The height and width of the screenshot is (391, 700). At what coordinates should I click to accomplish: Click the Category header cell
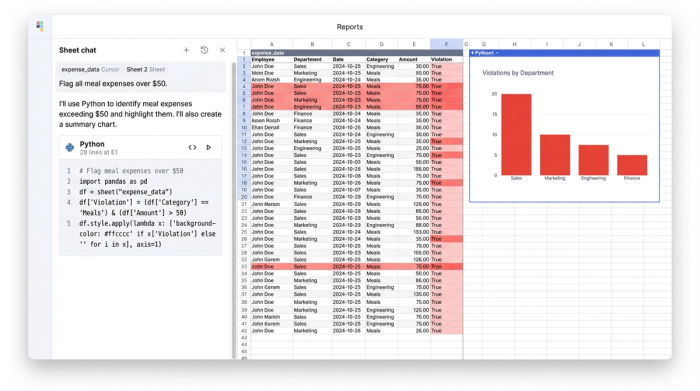tap(381, 59)
